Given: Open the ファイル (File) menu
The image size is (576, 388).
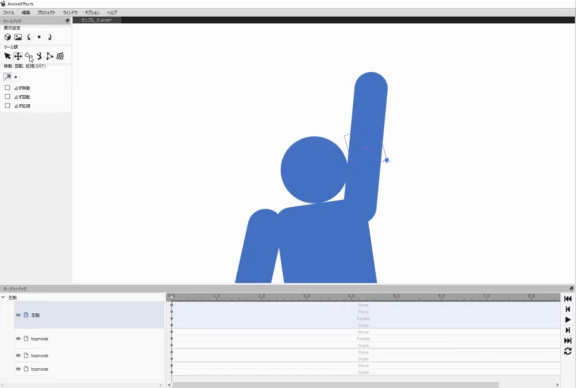Looking at the screenshot, I should 8,12.
